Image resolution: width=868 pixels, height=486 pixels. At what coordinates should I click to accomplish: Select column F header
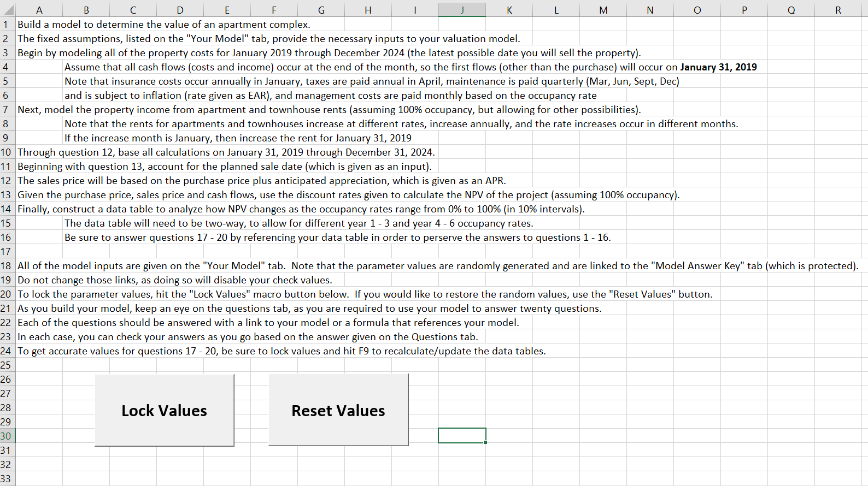274,10
